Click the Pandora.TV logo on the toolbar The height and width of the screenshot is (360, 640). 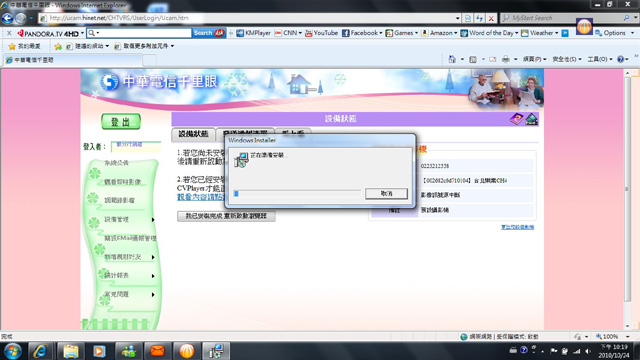click(x=48, y=33)
